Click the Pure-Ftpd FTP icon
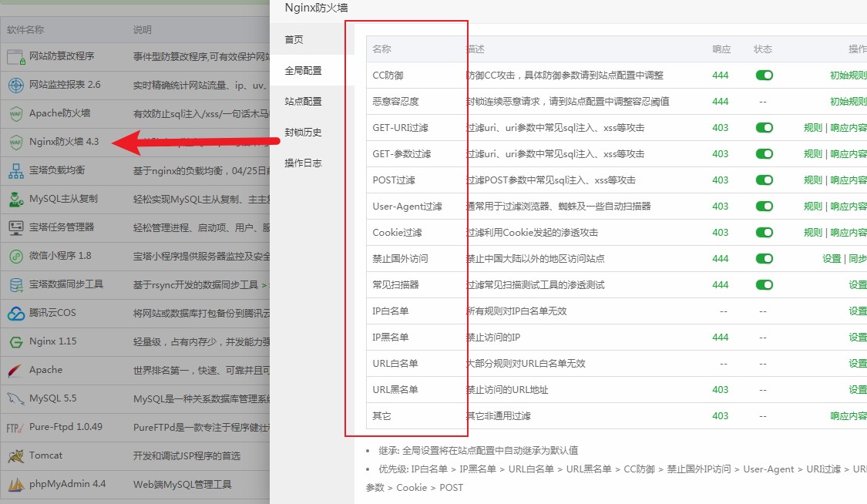 (x=15, y=428)
